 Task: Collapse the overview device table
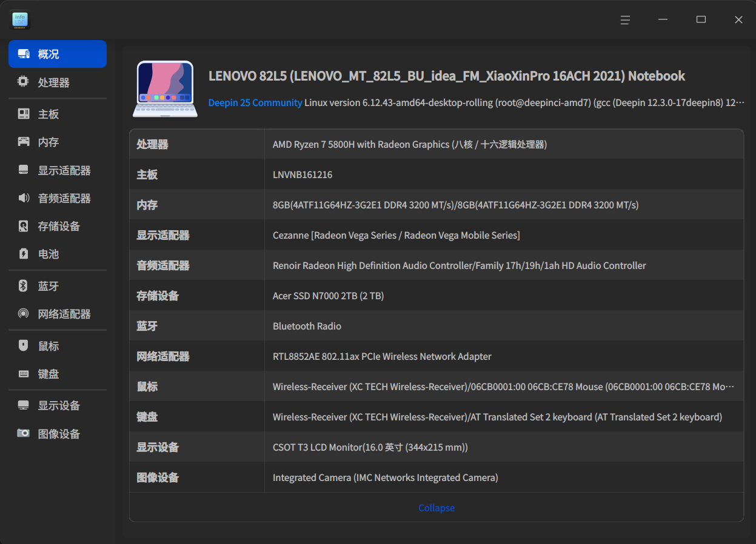tap(437, 508)
